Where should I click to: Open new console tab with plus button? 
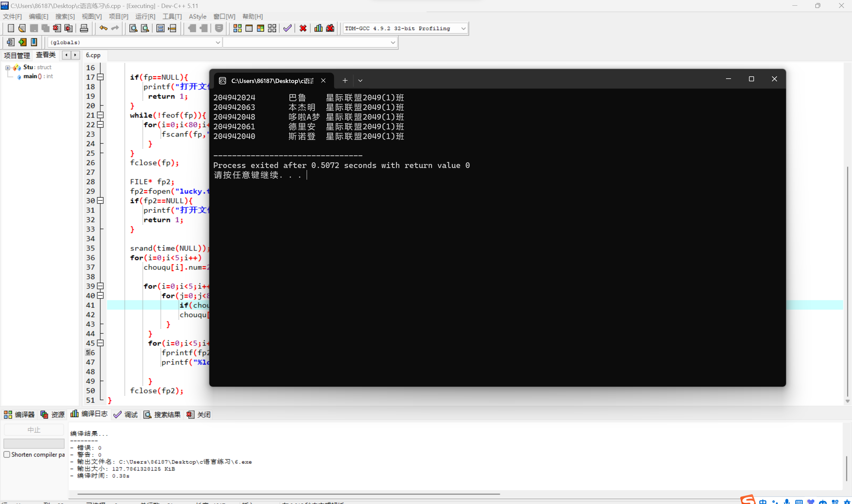pyautogui.click(x=345, y=80)
